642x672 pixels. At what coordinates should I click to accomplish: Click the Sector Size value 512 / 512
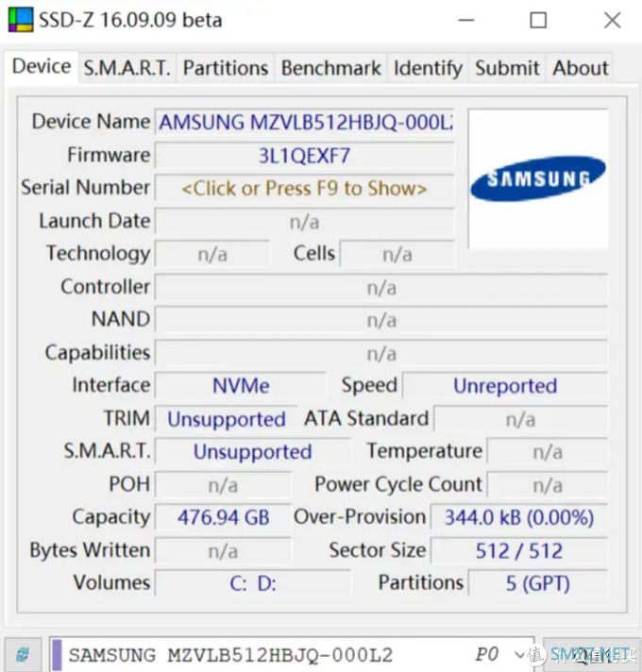tap(518, 550)
